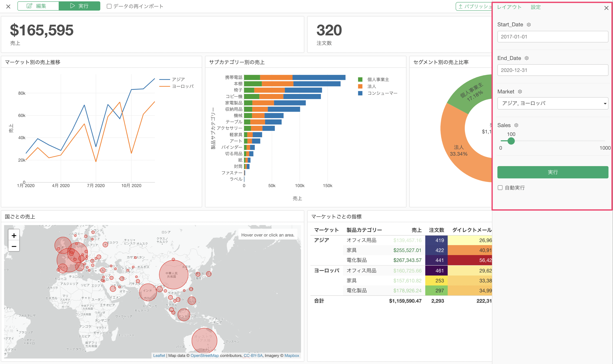The height and width of the screenshot is (364, 613).
Task: Click the ダイレクトメール column header
Action: click(x=472, y=230)
